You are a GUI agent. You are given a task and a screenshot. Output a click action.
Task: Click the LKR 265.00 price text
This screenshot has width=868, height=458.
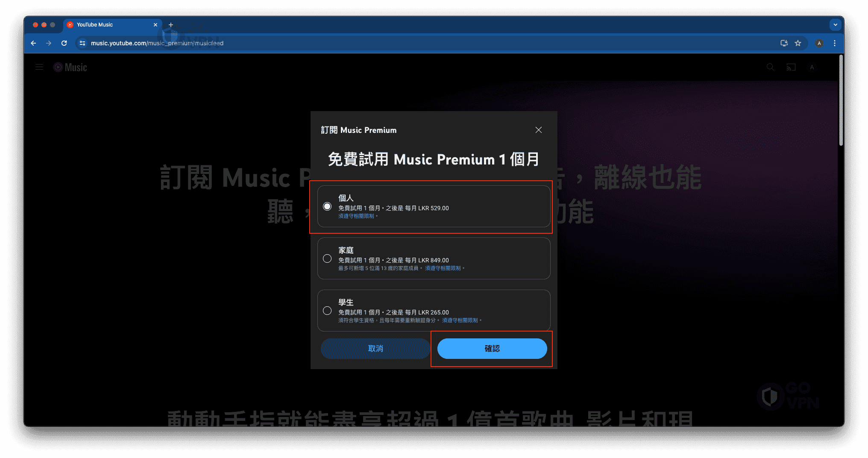click(433, 312)
